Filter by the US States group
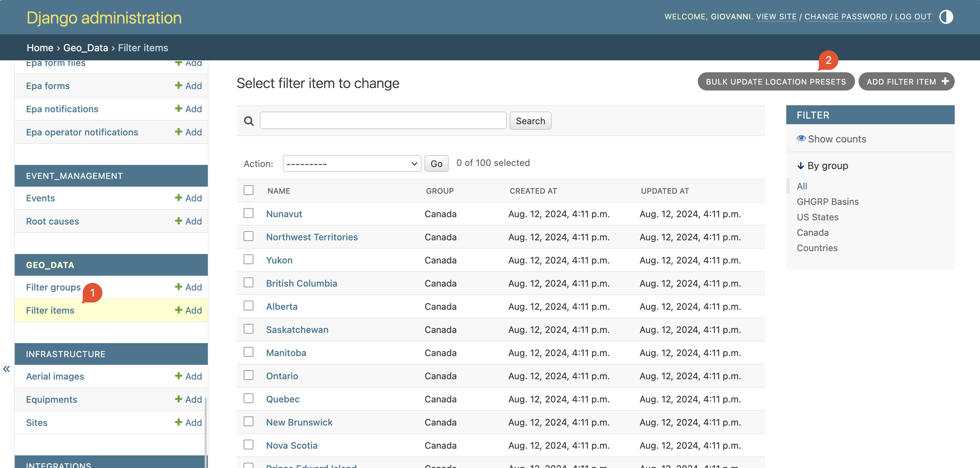Image resolution: width=980 pixels, height=468 pixels. click(x=817, y=217)
